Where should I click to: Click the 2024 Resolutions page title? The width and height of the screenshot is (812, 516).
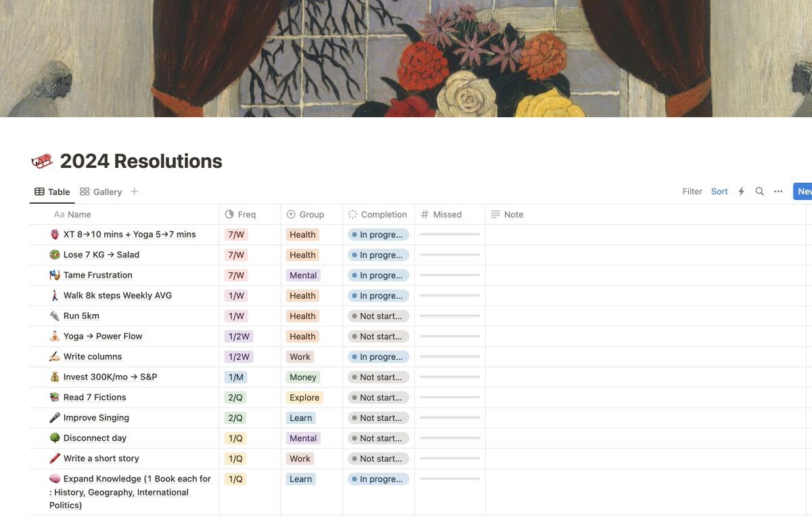tap(141, 161)
